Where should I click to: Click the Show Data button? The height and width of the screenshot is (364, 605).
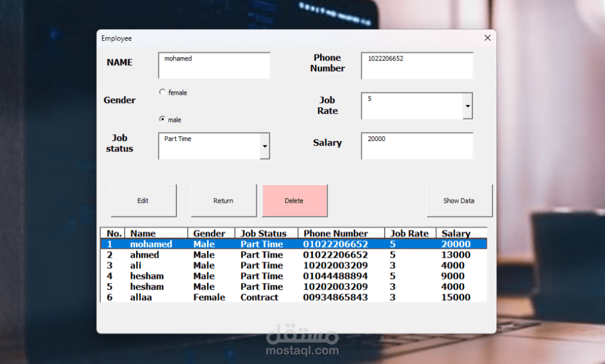point(459,200)
